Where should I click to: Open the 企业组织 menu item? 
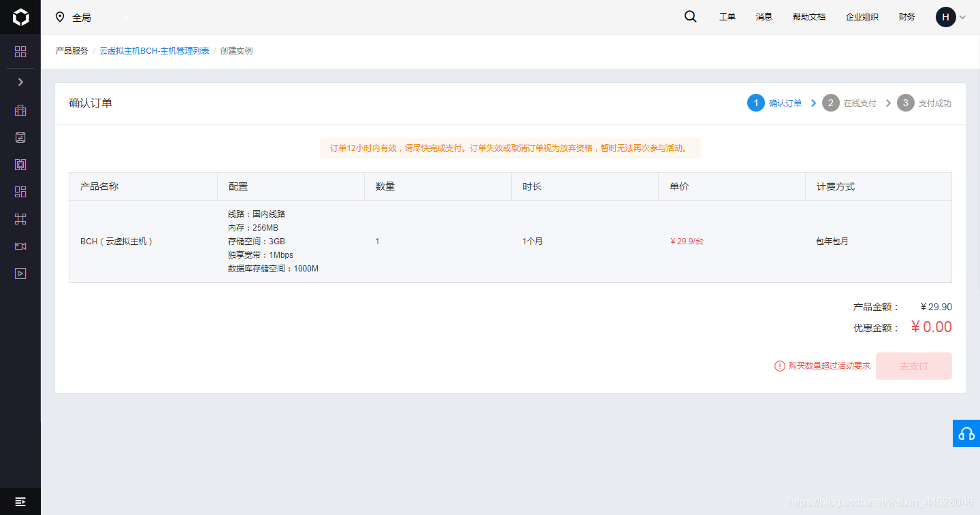862,17
